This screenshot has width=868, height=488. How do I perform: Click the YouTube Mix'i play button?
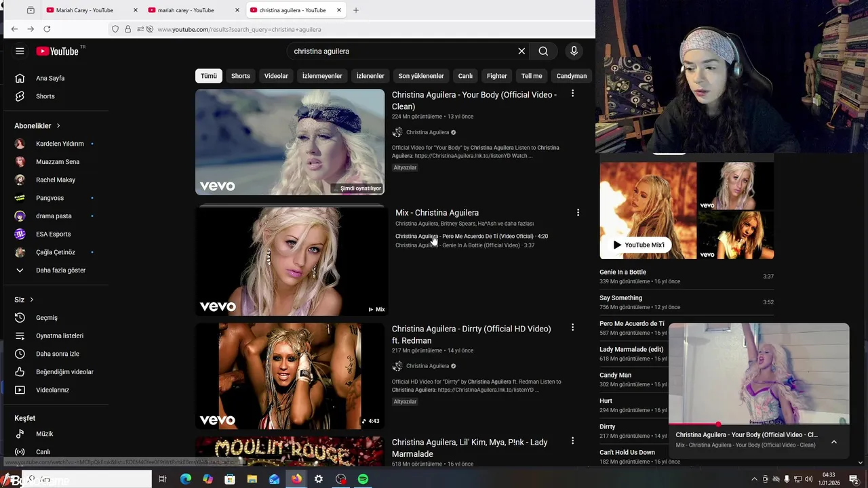[x=639, y=245]
